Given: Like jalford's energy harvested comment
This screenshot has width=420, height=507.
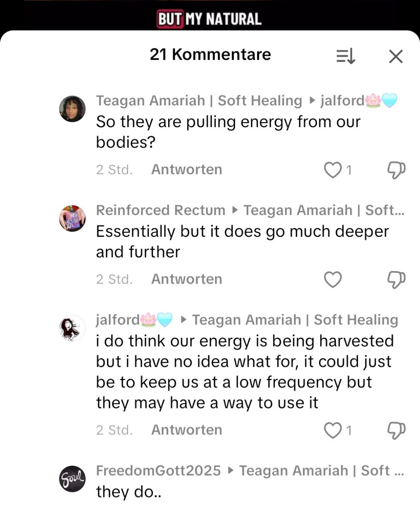Looking at the screenshot, I should coord(333,430).
